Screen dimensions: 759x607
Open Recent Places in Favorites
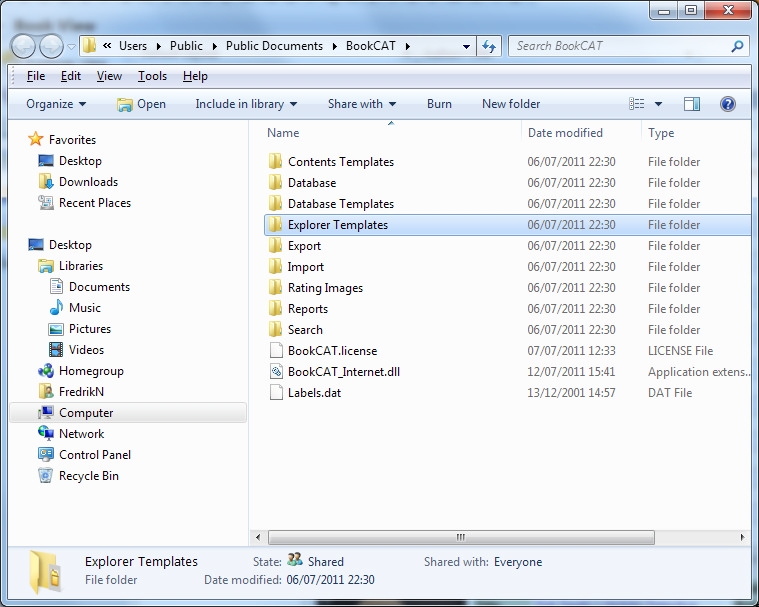point(94,203)
